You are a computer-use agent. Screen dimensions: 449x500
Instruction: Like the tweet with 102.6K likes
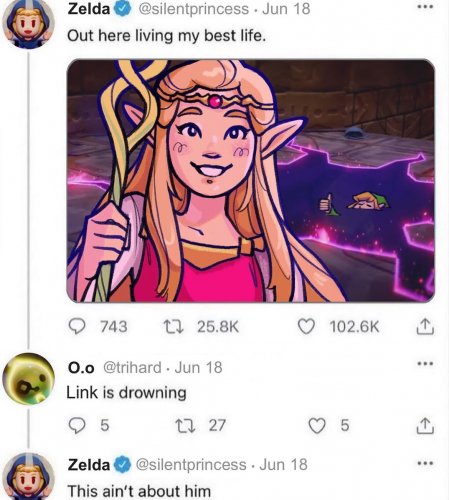(x=306, y=326)
